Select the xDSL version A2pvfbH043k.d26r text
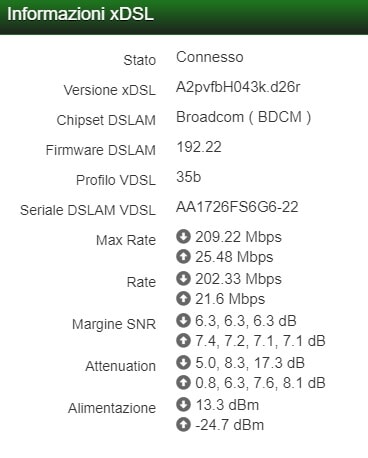Image resolution: width=368 pixels, height=458 pixels. point(238,87)
